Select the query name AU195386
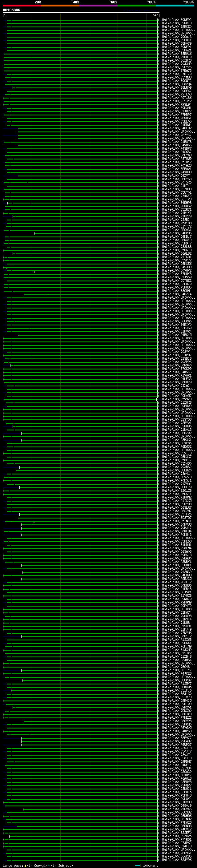 tap(11, 10)
